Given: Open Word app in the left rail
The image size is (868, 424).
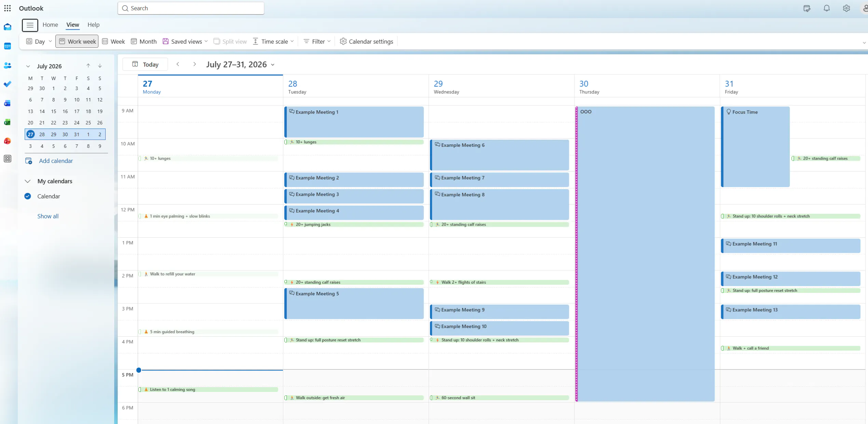Looking at the screenshot, I should 8,103.
